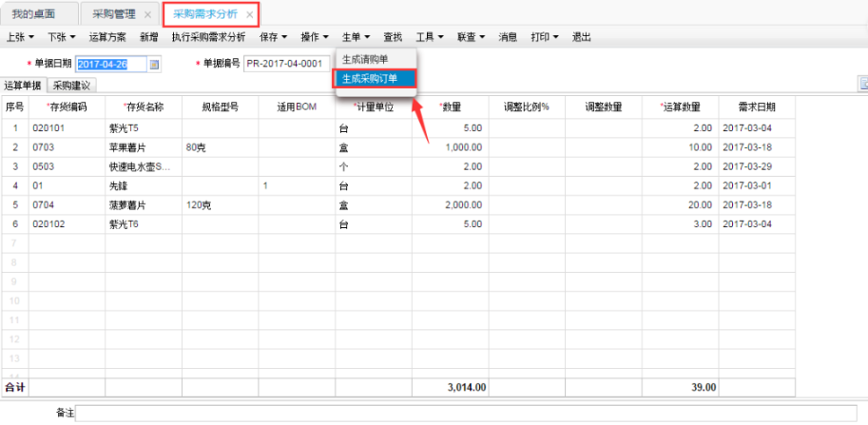Click the 调整比例% column header
868x425 pixels.
pyautogui.click(x=527, y=106)
